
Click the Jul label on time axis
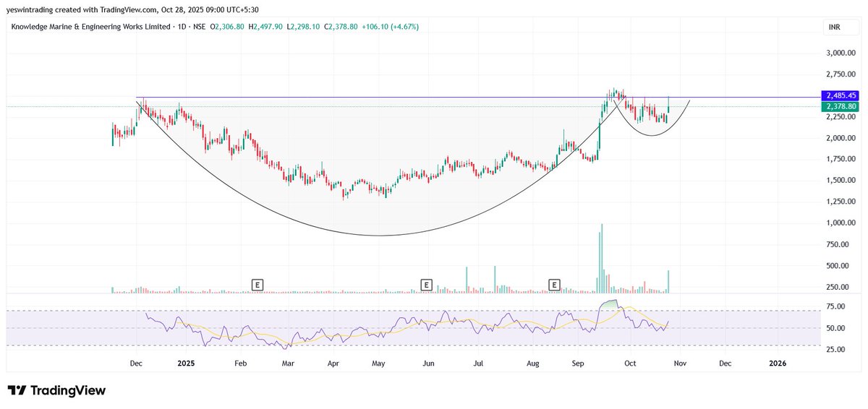coord(479,363)
